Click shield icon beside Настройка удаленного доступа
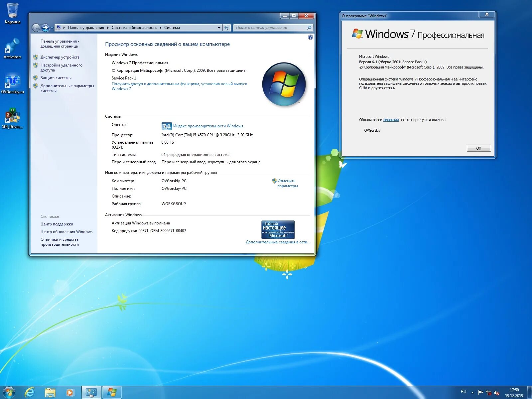 click(x=36, y=65)
